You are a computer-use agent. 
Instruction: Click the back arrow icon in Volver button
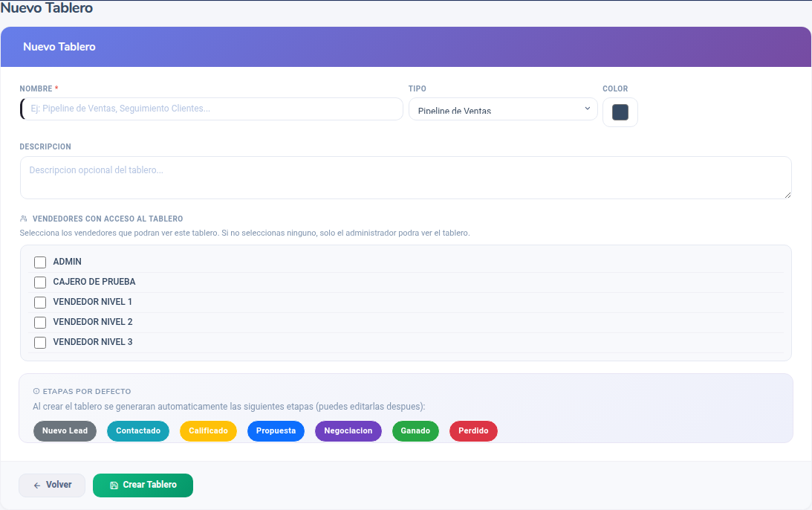tap(36, 485)
